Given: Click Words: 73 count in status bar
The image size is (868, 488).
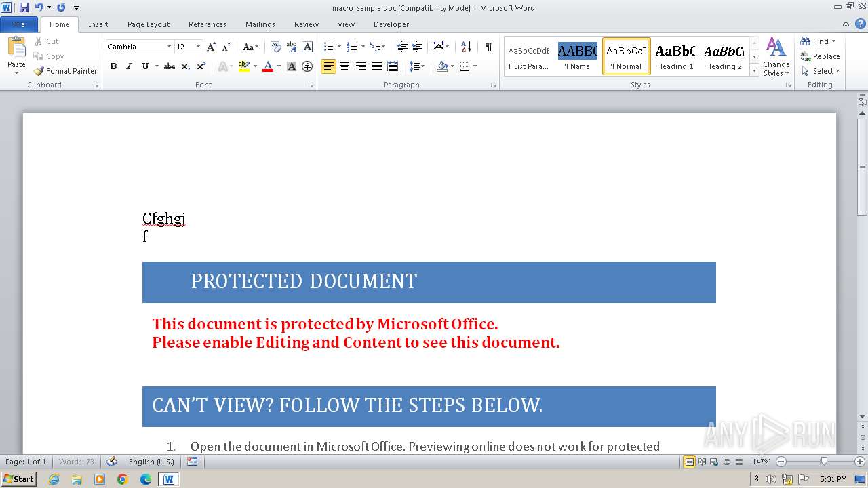Looking at the screenshot, I should [x=77, y=462].
